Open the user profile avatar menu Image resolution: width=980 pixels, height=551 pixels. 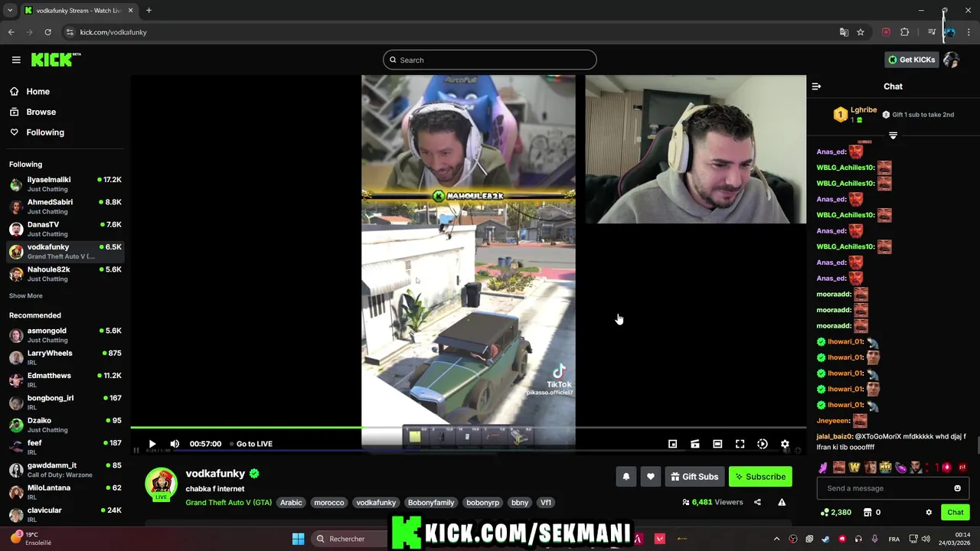click(x=951, y=60)
